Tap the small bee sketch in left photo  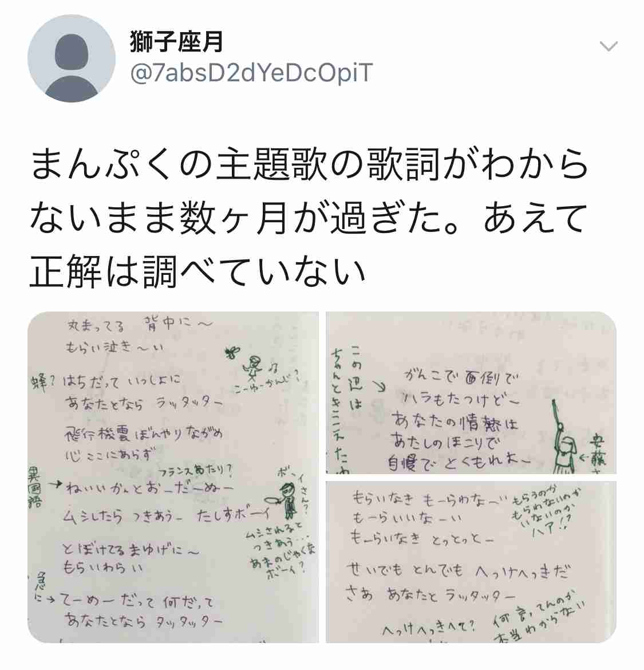point(232,352)
